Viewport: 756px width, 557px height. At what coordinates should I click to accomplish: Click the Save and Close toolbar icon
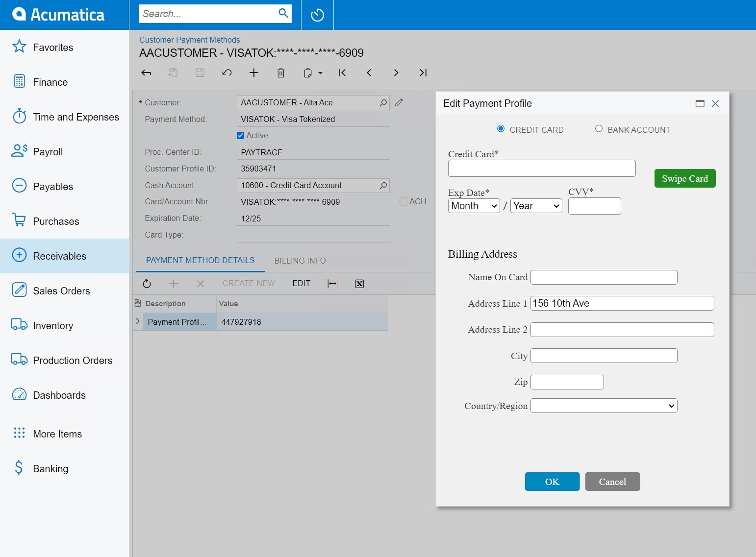173,73
